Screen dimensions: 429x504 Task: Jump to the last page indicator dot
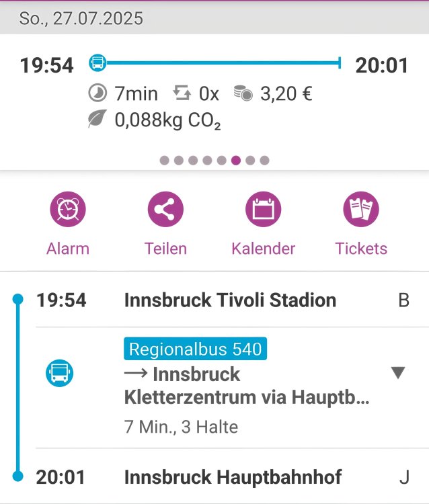coord(264,161)
